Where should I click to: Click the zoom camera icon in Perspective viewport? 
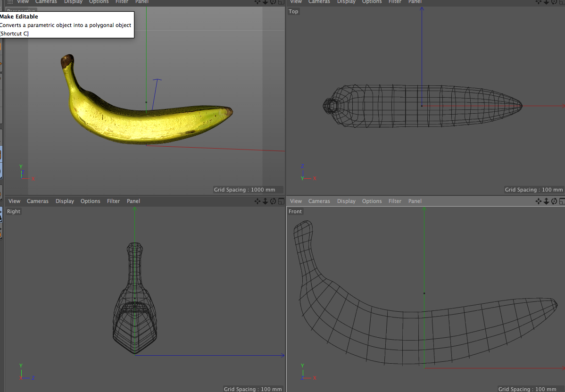[x=265, y=2]
